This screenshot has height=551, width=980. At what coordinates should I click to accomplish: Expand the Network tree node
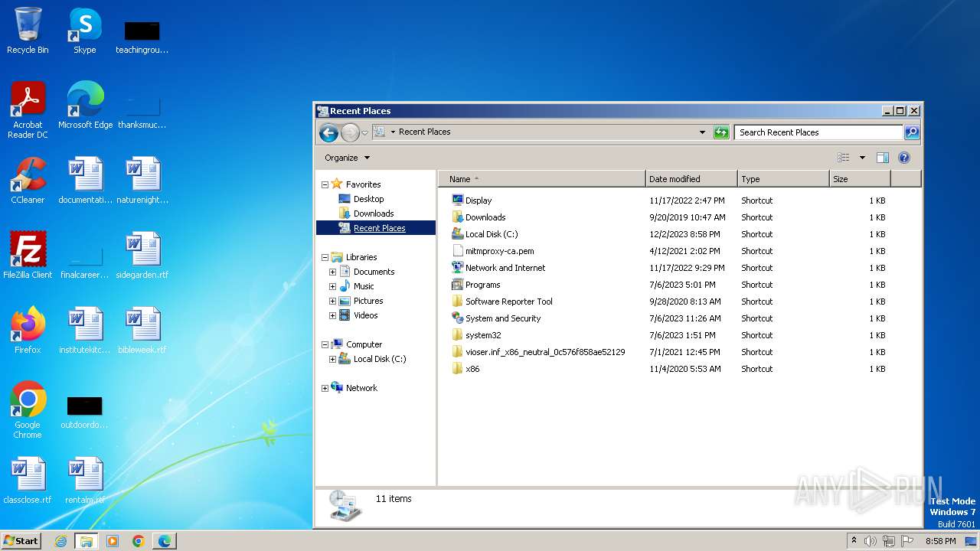pos(325,388)
